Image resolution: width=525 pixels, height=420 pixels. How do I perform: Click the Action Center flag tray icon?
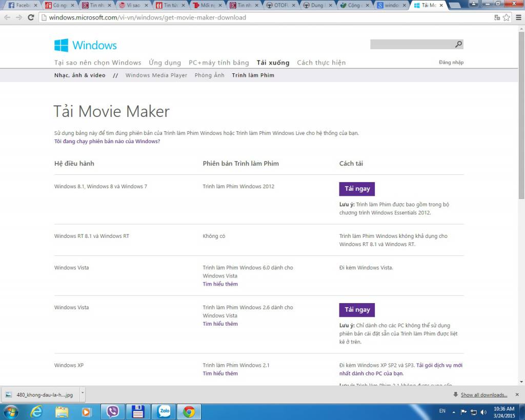coord(463,412)
